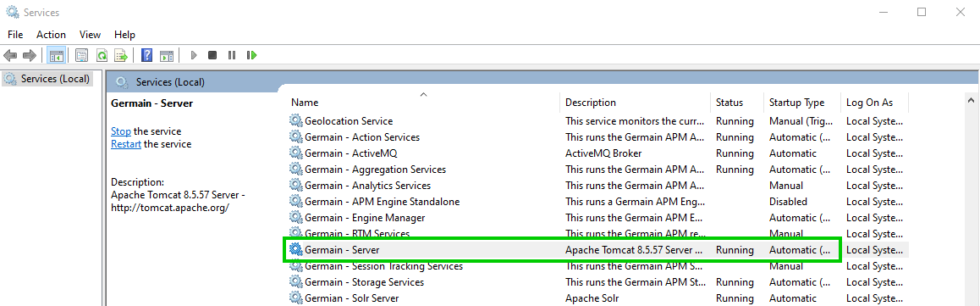
Task: Open the blue Help toolbar icon
Action: coord(147,56)
